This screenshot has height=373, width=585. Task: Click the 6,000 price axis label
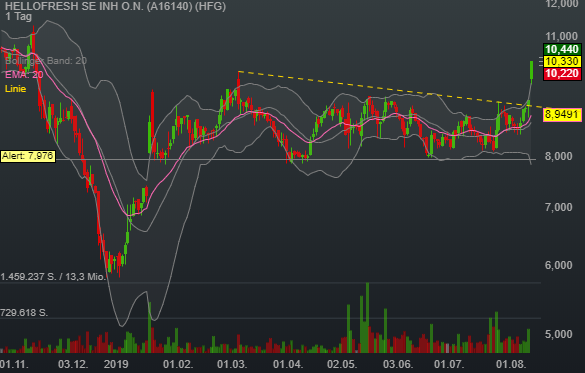pos(559,265)
